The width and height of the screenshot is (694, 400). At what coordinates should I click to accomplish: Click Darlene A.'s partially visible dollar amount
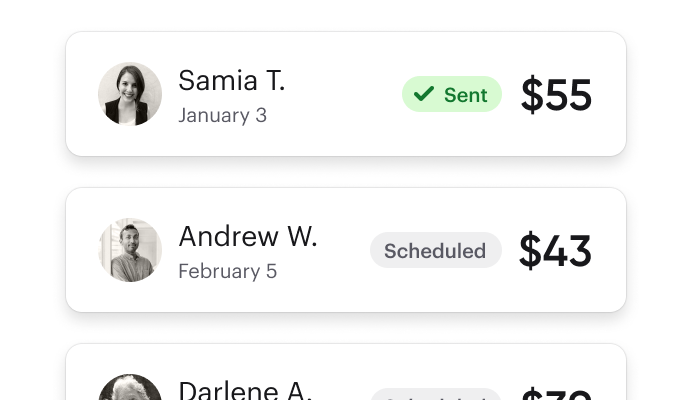click(x=556, y=394)
